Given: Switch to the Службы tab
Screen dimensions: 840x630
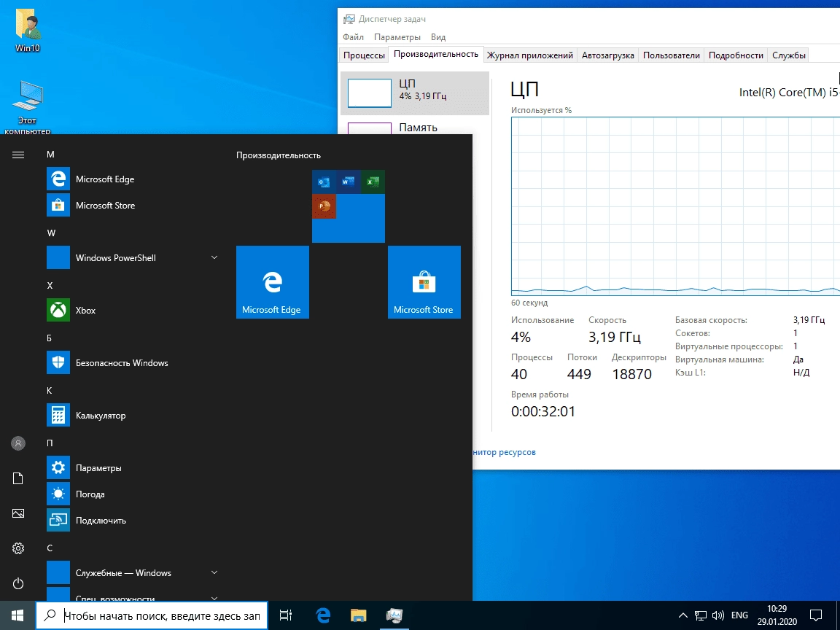Looking at the screenshot, I should [x=788, y=55].
